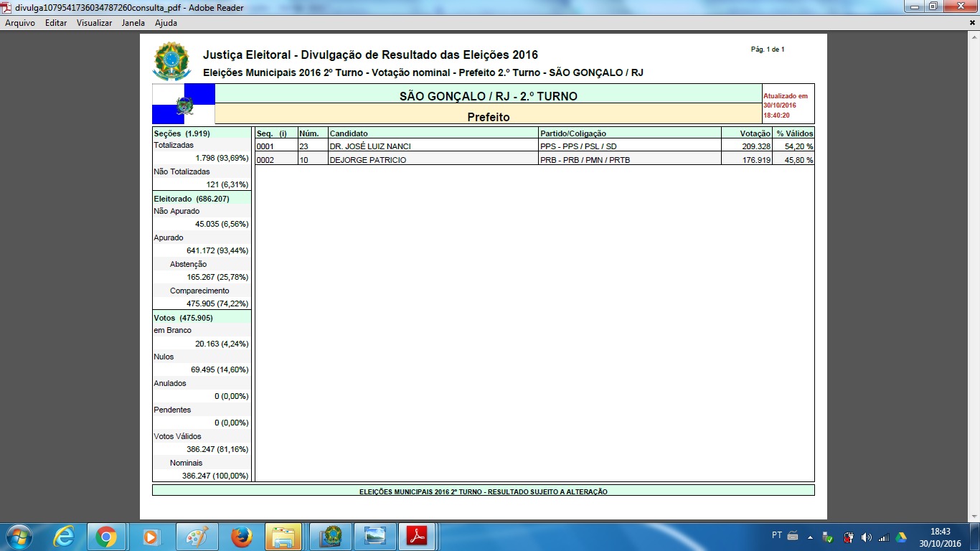Click the Visualizar menu
Screen dimensions: 980x551
tap(94, 23)
